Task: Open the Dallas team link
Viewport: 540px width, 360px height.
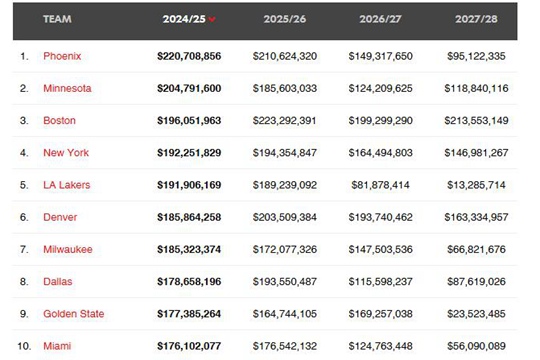Action: 58,281
